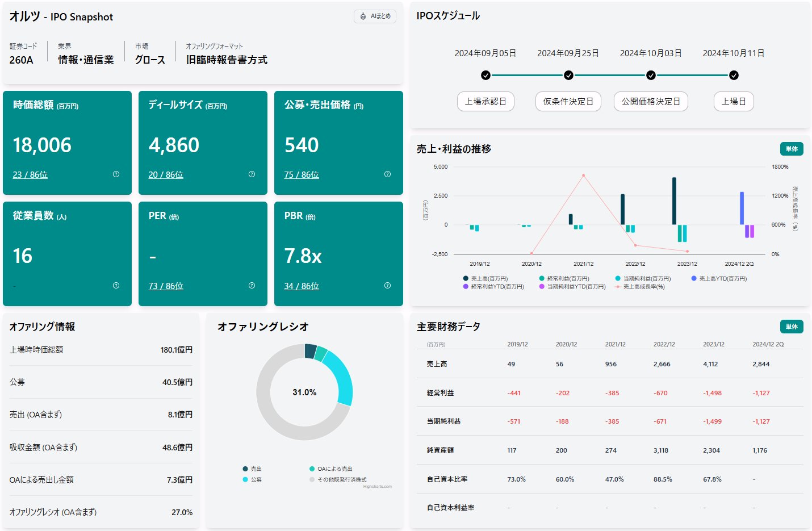Select the 27.0% offering ratio value
Viewport: 812px width, 531px height.
[x=182, y=512]
